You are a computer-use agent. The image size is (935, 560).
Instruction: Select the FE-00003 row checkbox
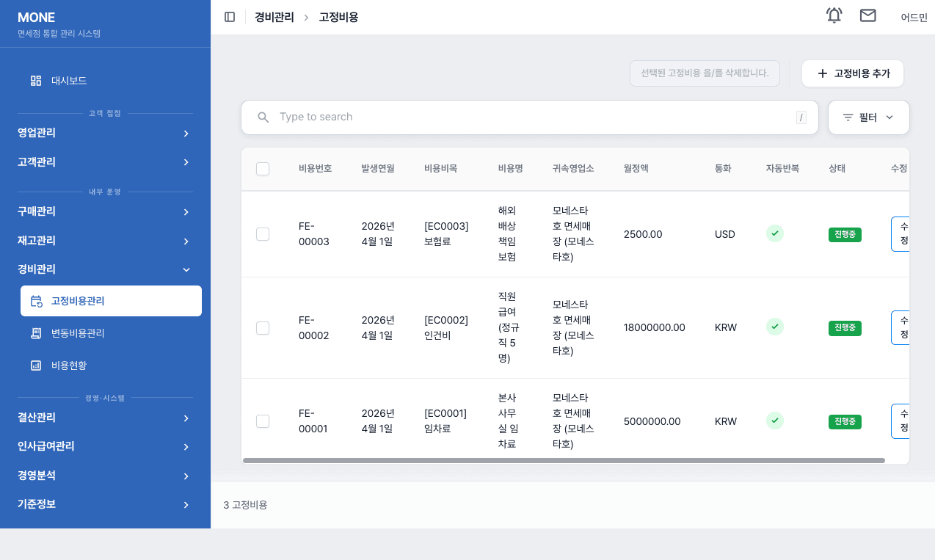point(263,234)
